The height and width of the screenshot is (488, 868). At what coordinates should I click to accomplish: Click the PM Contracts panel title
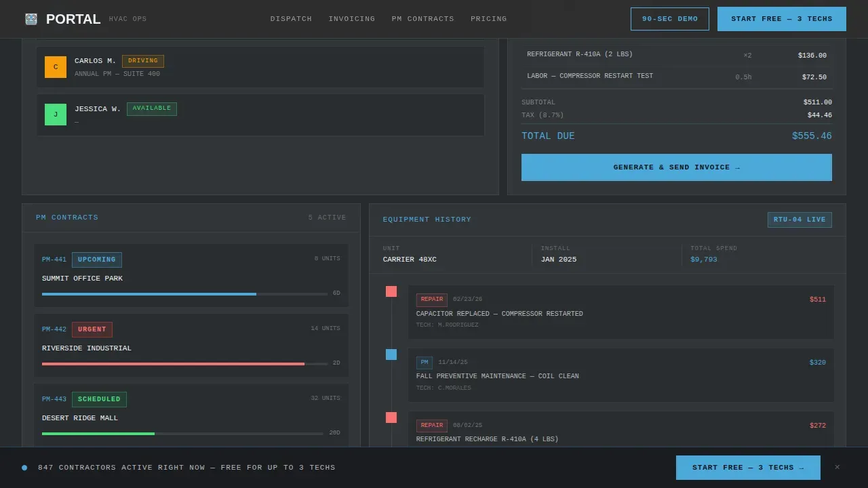click(67, 218)
